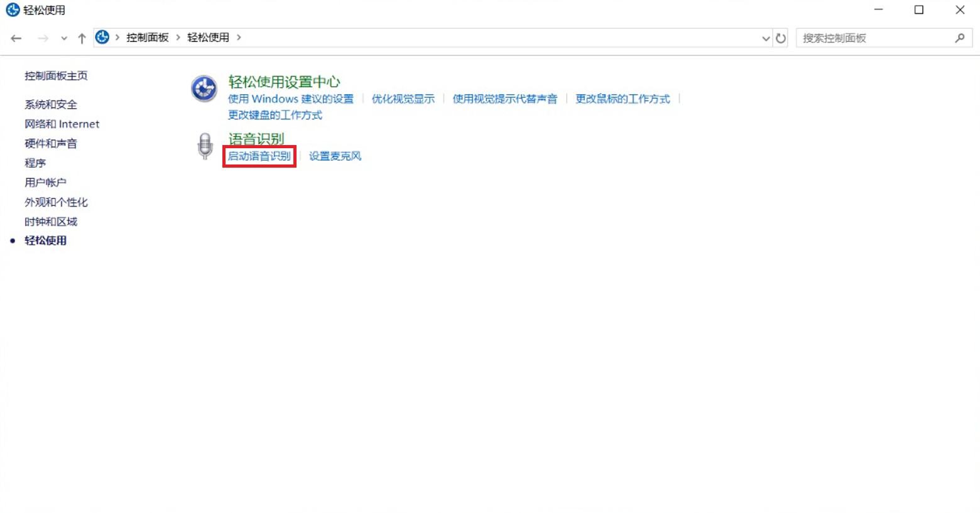Viewport: 980px width, 513px height.
Task: Open the recent locations dropdown arrow
Action: pyautogui.click(x=64, y=38)
